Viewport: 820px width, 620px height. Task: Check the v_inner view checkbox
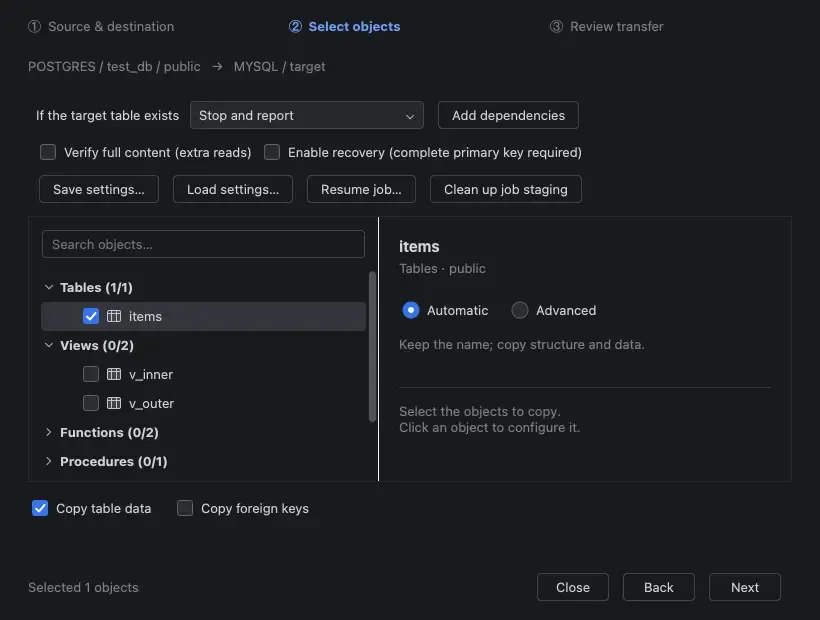click(91, 374)
